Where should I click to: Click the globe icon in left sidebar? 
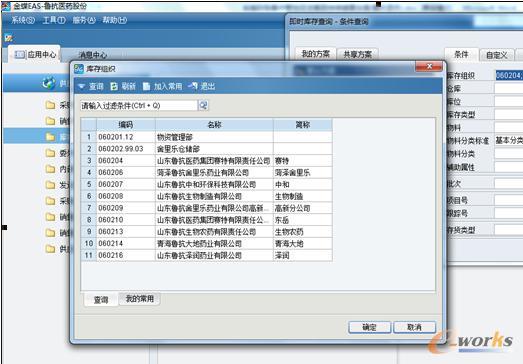(x=49, y=82)
